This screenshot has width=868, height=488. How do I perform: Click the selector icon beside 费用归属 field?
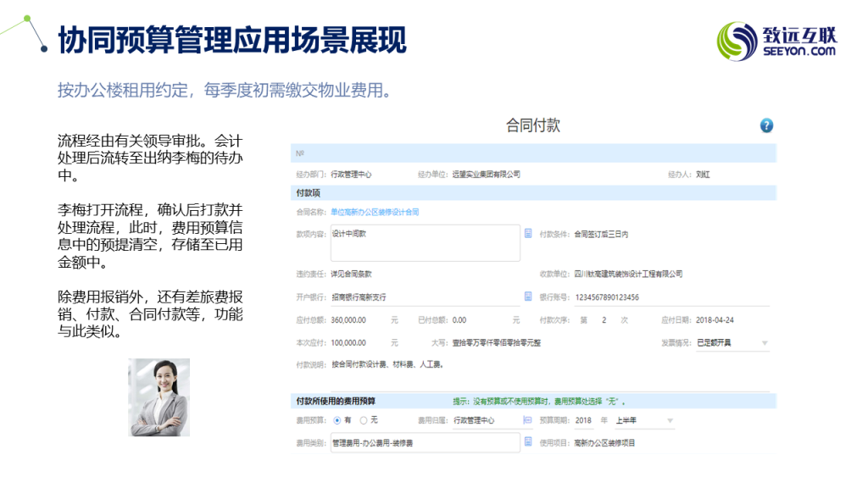[527, 419]
